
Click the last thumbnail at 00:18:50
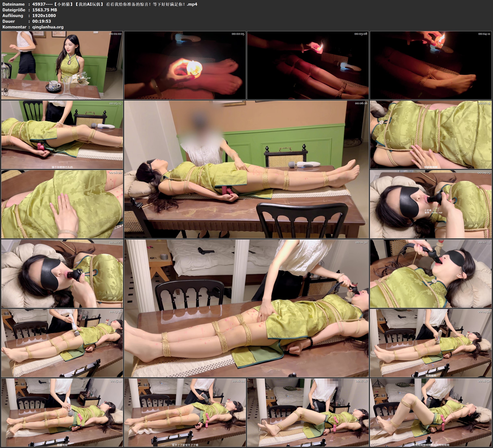pyautogui.click(x=431, y=412)
